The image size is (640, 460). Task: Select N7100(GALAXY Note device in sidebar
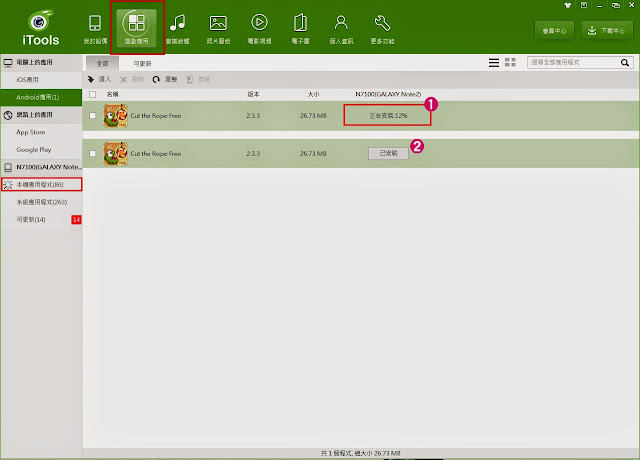point(41,167)
